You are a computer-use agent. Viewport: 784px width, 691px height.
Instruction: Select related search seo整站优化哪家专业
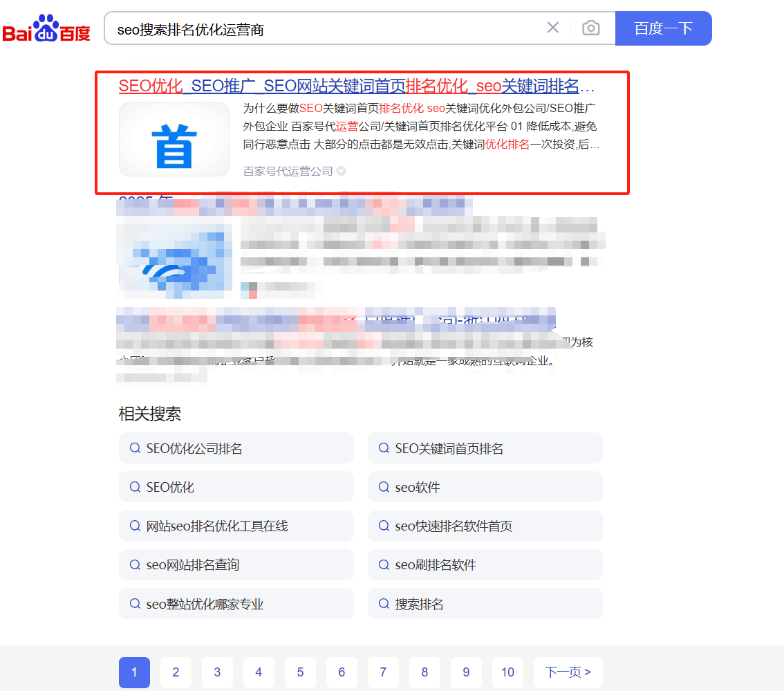236,604
